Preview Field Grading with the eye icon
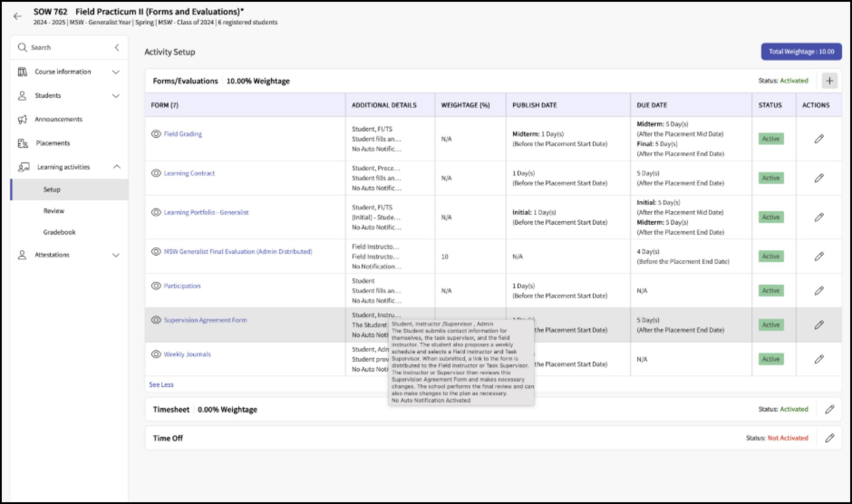852x504 pixels. pos(156,134)
